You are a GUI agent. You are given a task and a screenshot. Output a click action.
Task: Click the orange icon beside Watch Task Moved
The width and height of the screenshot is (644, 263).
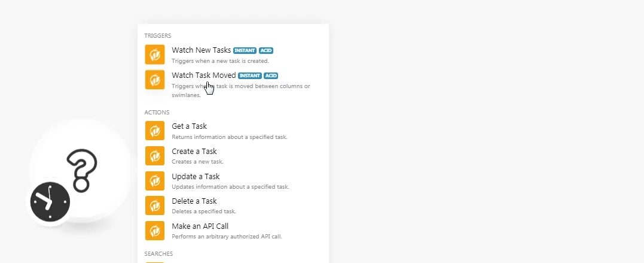click(x=155, y=80)
